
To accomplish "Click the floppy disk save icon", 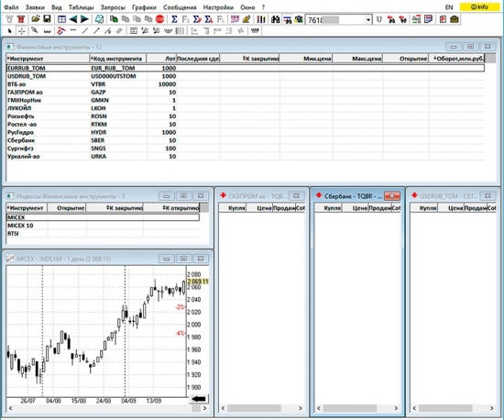I will tap(47, 19).
